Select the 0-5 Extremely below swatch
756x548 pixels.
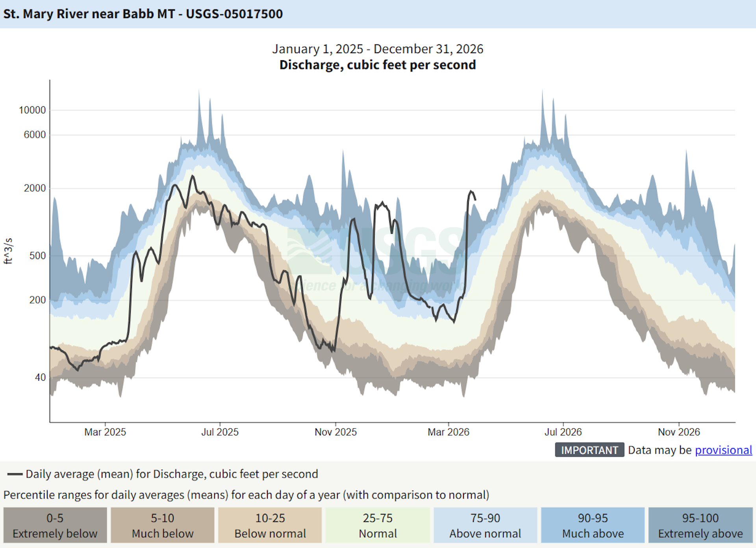coord(55,525)
